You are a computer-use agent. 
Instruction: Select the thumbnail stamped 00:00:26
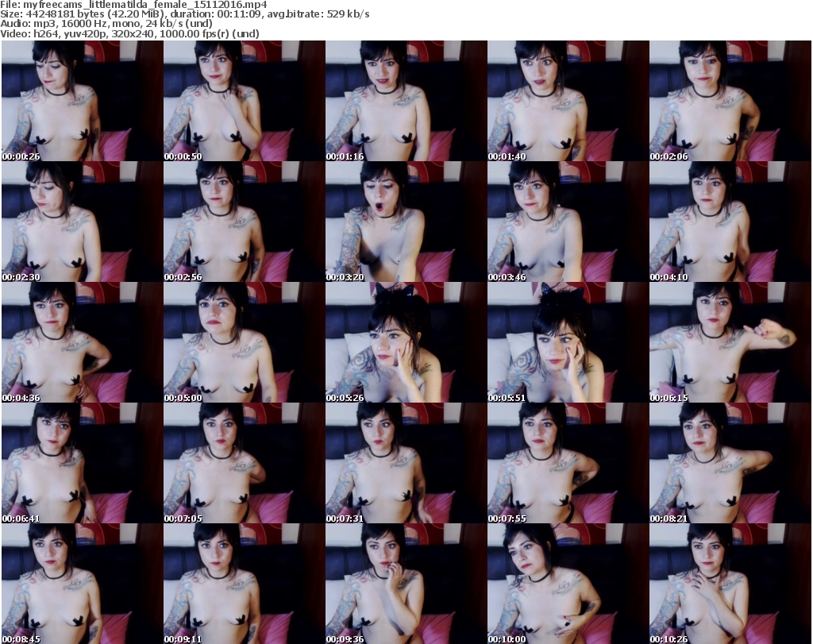(x=82, y=101)
